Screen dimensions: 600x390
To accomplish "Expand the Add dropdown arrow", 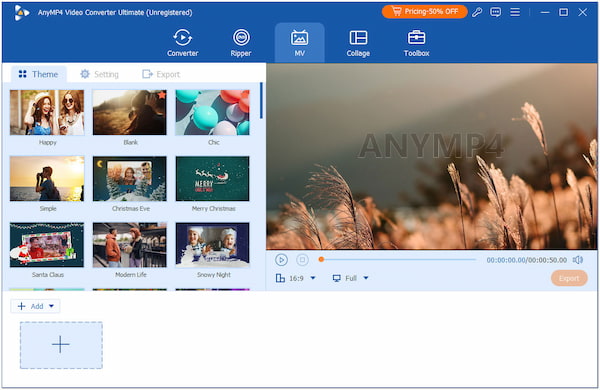I will 52,306.
